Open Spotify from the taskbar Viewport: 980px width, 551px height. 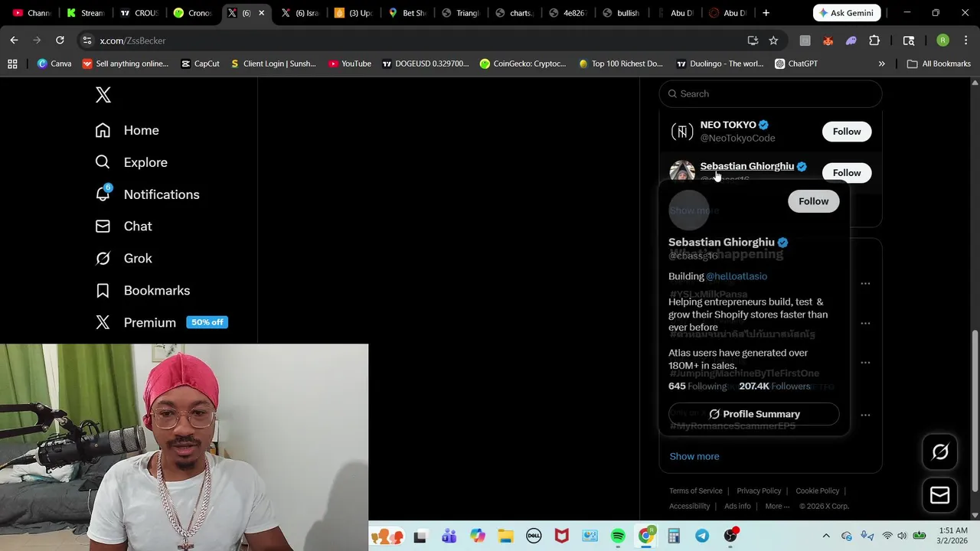[618, 536]
